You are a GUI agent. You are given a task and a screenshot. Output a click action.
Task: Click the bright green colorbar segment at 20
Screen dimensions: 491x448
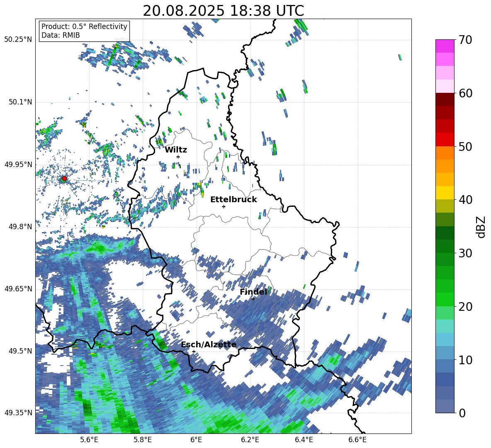tap(445, 299)
